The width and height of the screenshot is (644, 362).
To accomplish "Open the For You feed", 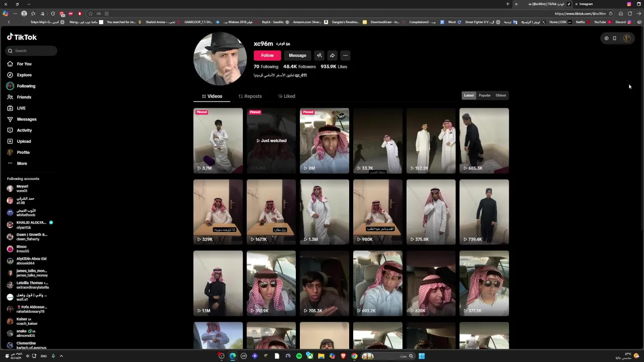I will coord(19,64).
